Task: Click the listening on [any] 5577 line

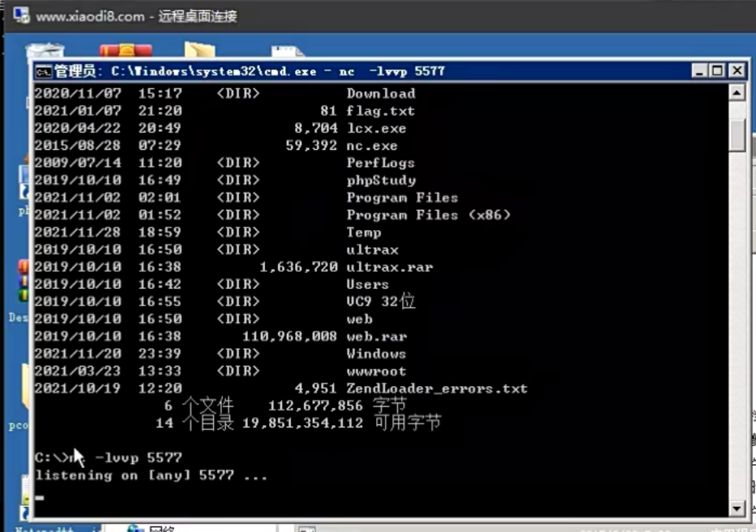Action: click(151, 475)
